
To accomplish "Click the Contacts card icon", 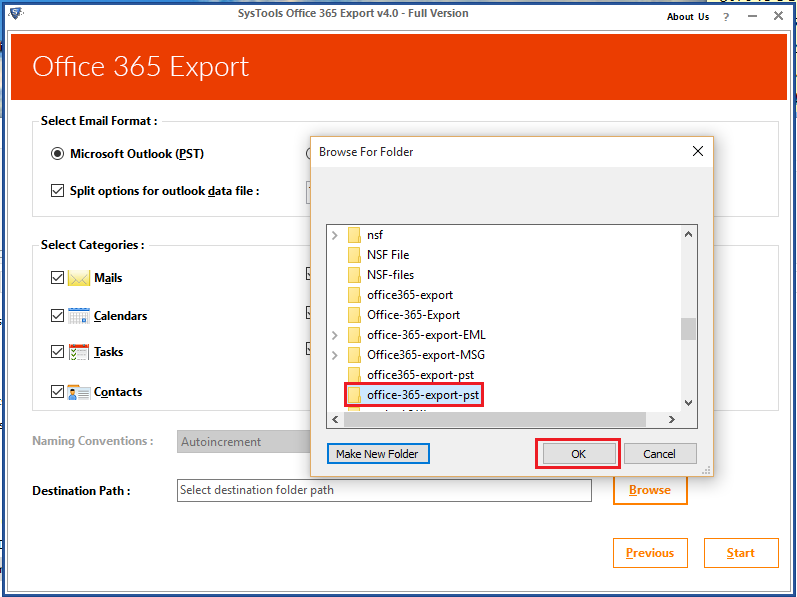I will [79, 392].
